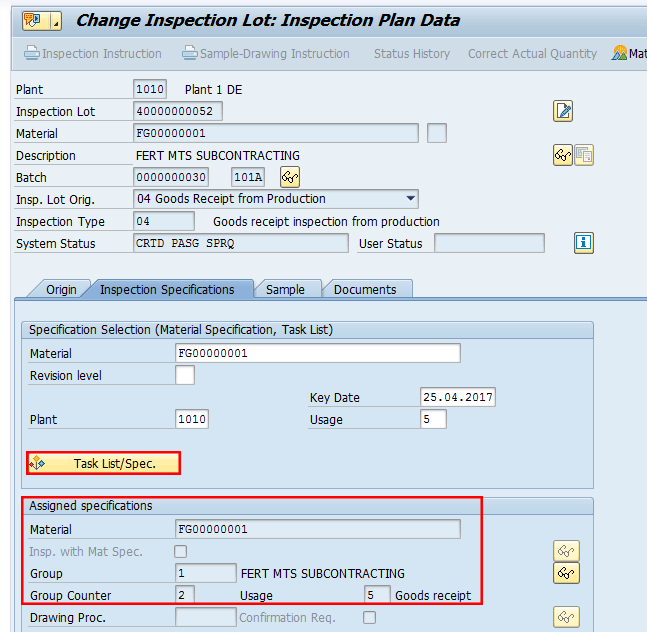Switch to the Origin tab
Screen dimensions: 647x632
[x=61, y=289]
